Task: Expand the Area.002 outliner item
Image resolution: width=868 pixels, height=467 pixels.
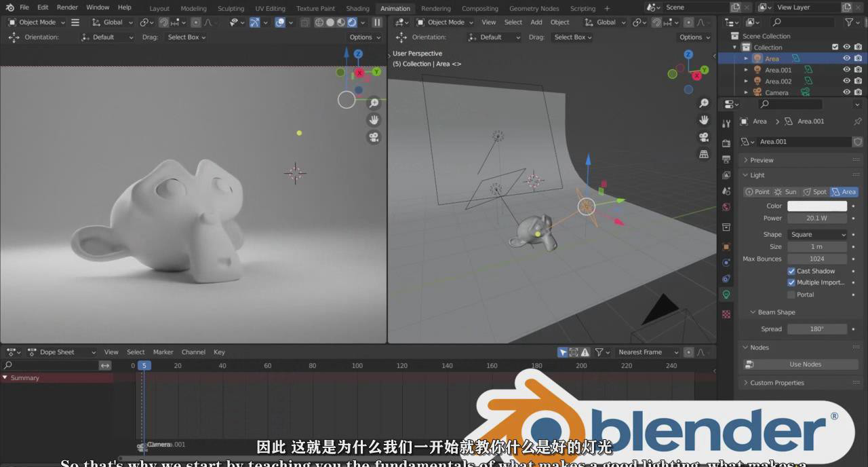Action: coord(746,81)
